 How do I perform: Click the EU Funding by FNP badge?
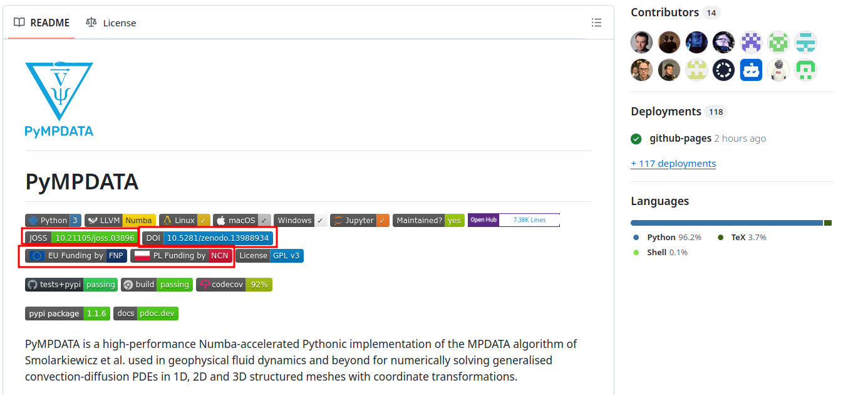pyautogui.click(x=76, y=256)
